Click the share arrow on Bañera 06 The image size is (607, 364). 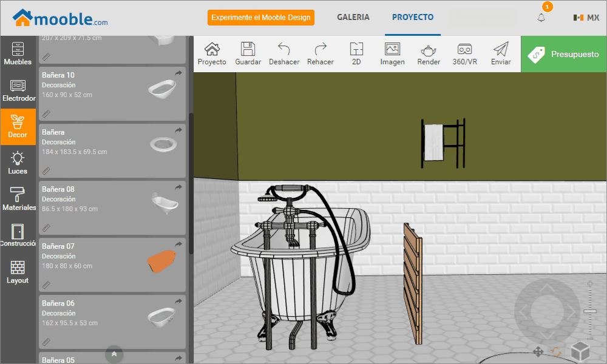coord(178,302)
